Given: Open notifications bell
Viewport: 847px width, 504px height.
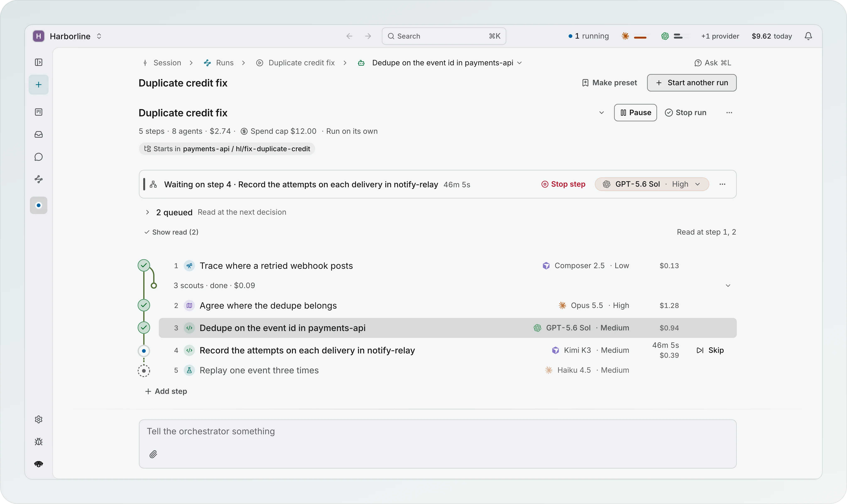Looking at the screenshot, I should pyautogui.click(x=808, y=36).
